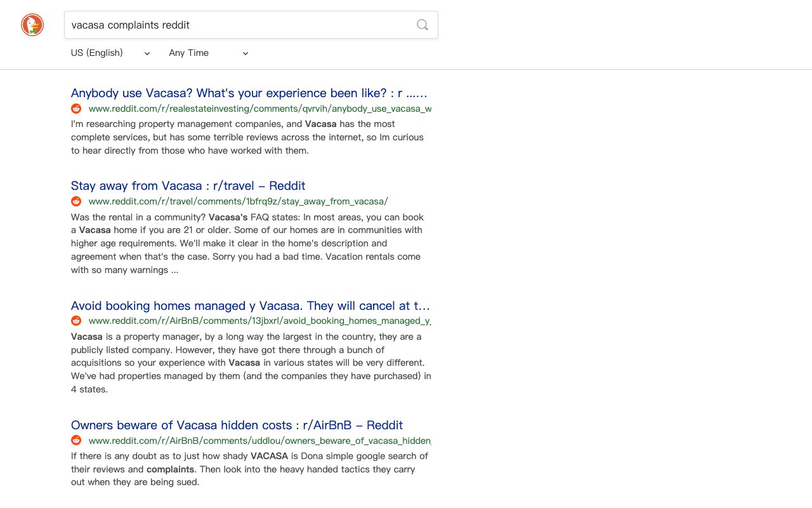This screenshot has width=812, height=508.
Task: Open 'Stay away from Vacasa' result title
Action: click(188, 186)
